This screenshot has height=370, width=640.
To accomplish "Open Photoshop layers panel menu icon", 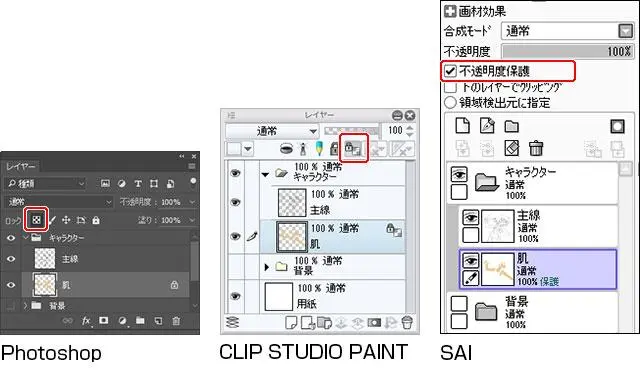I will [192, 166].
